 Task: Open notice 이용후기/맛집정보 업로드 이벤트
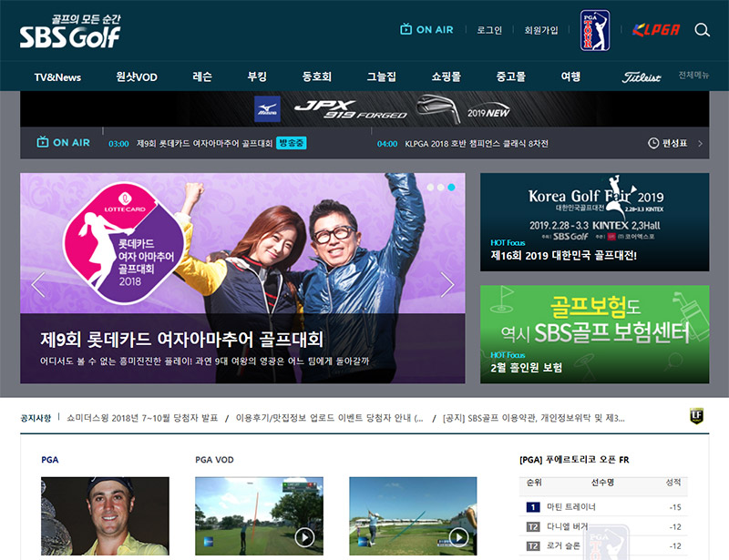[330, 418]
